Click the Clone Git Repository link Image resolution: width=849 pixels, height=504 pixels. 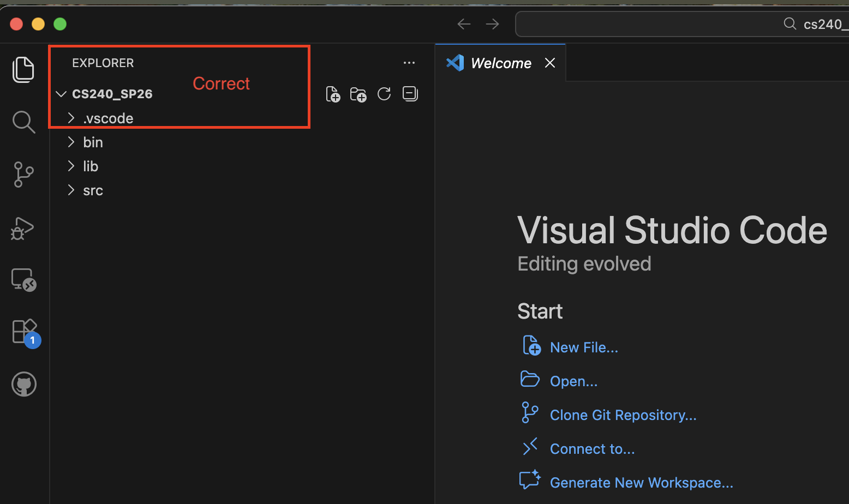click(x=623, y=415)
